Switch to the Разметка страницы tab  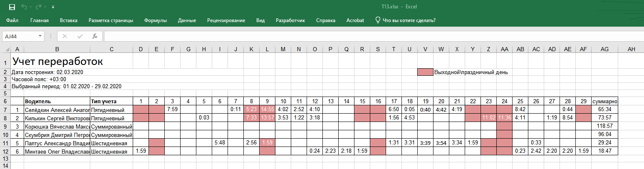pos(111,20)
